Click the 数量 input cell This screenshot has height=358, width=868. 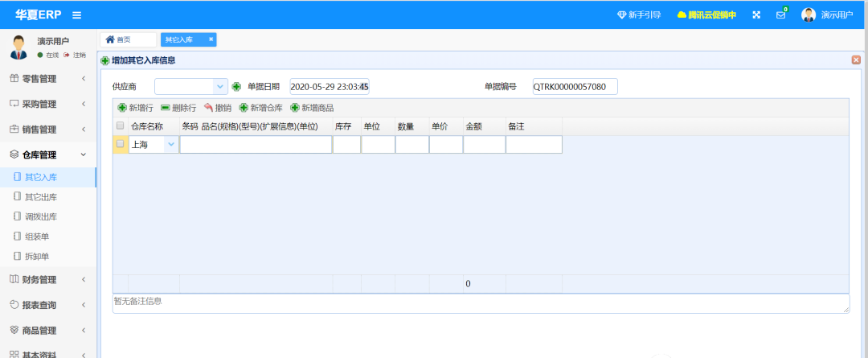point(411,145)
